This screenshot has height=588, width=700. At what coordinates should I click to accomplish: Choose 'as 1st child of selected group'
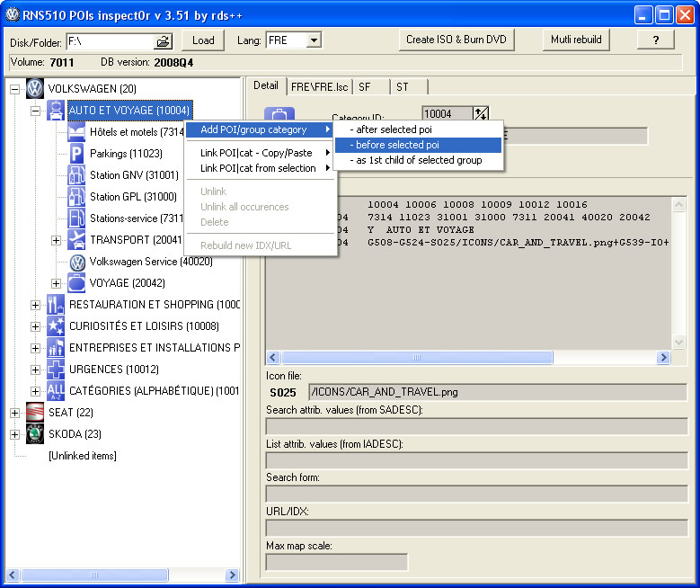(418, 160)
